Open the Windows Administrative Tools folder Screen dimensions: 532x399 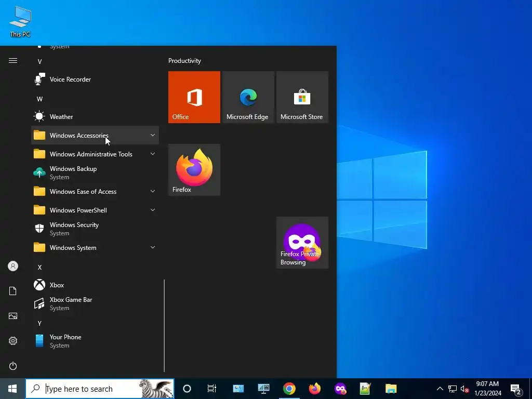[95, 154]
